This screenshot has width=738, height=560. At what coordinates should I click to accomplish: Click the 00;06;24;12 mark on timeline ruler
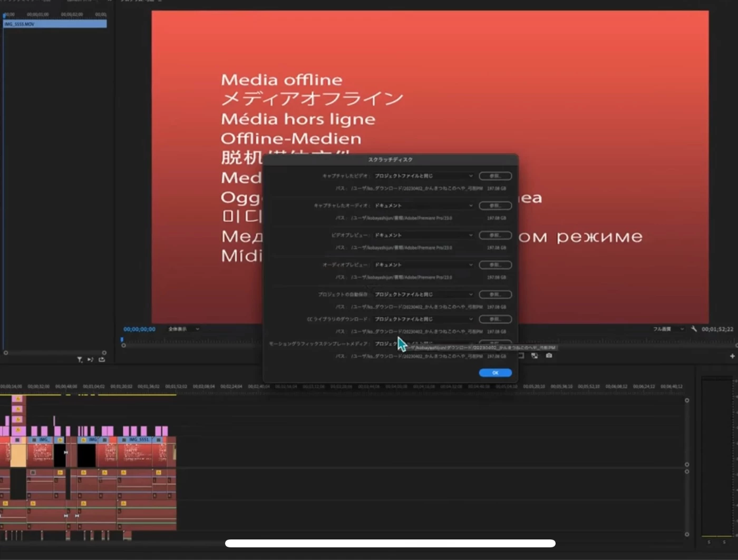tap(644, 387)
